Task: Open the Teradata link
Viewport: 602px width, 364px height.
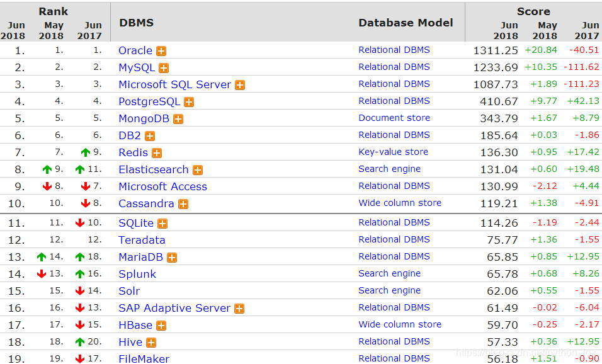Action: point(142,240)
